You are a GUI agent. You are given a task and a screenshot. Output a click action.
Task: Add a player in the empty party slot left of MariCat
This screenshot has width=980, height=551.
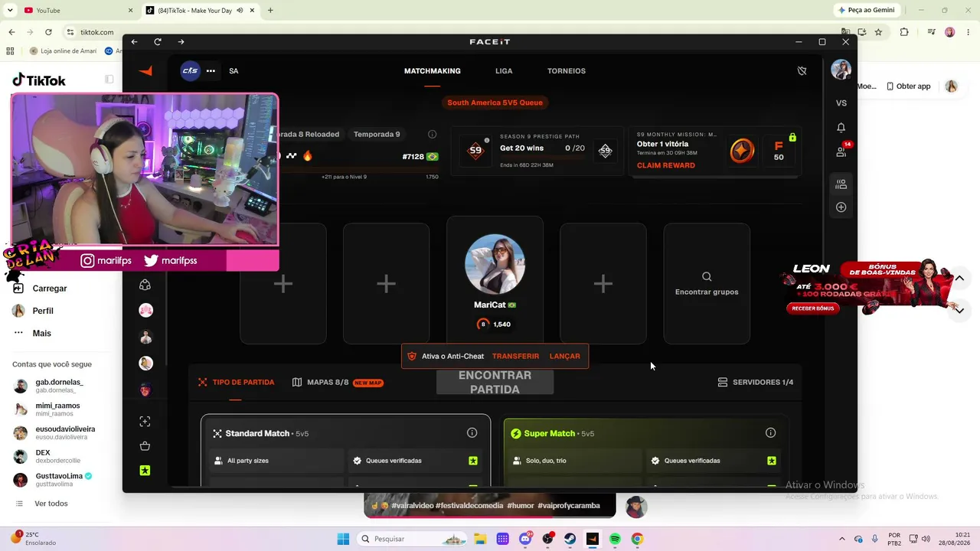(x=386, y=284)
